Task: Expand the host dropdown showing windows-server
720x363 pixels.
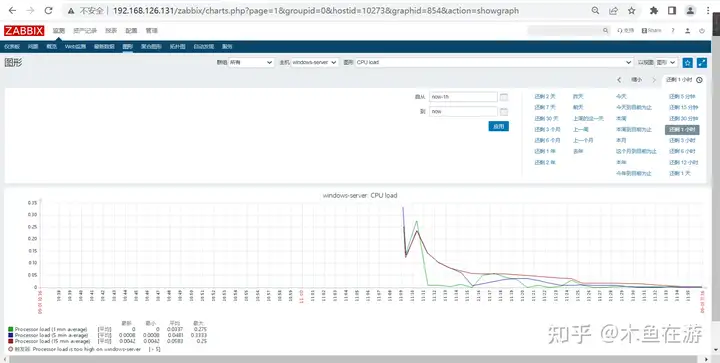Action: coord(315,62)
